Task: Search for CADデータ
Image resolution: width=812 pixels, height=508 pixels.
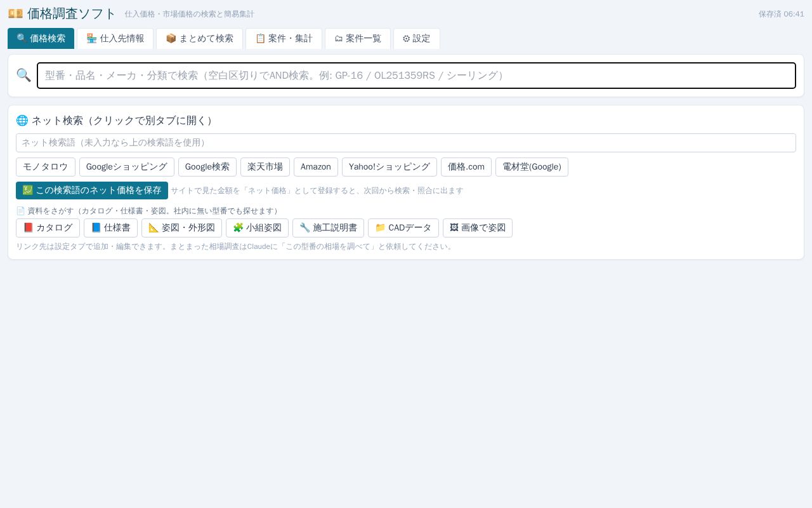Action: click(x=403, y=228)
